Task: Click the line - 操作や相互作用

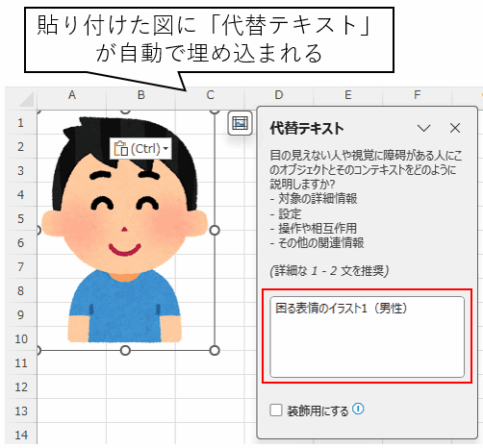Action: (314, 229)
